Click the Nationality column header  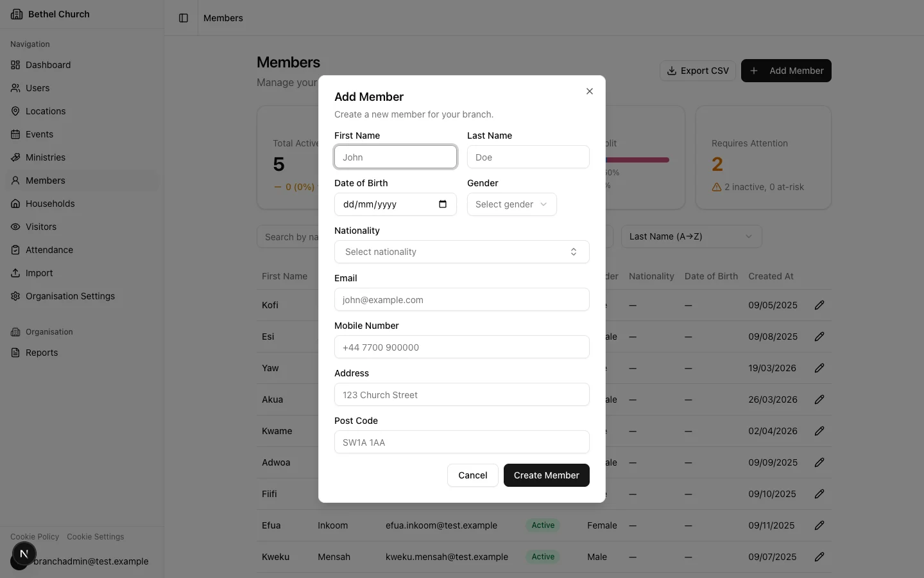pos(651,276)
